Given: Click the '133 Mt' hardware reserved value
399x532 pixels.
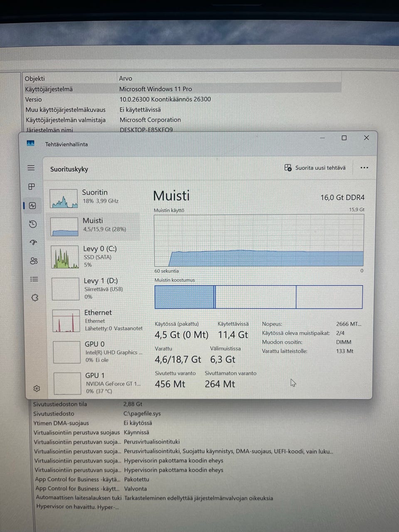Looking at the screenshot, I should point(345,351).
